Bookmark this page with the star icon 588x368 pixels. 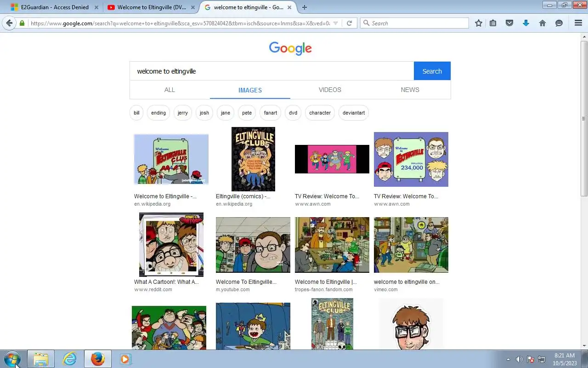(x=479, y=23)
